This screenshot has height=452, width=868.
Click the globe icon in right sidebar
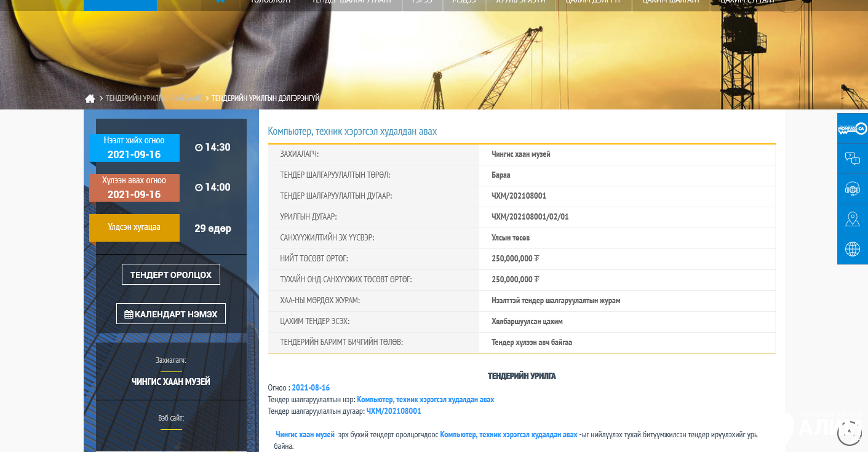(852, 249)
